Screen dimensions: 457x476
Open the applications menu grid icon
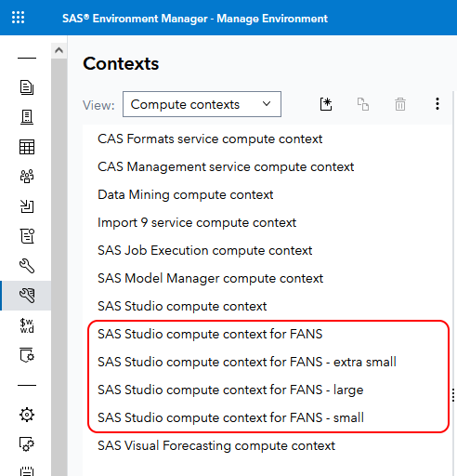tap(18, 18)
